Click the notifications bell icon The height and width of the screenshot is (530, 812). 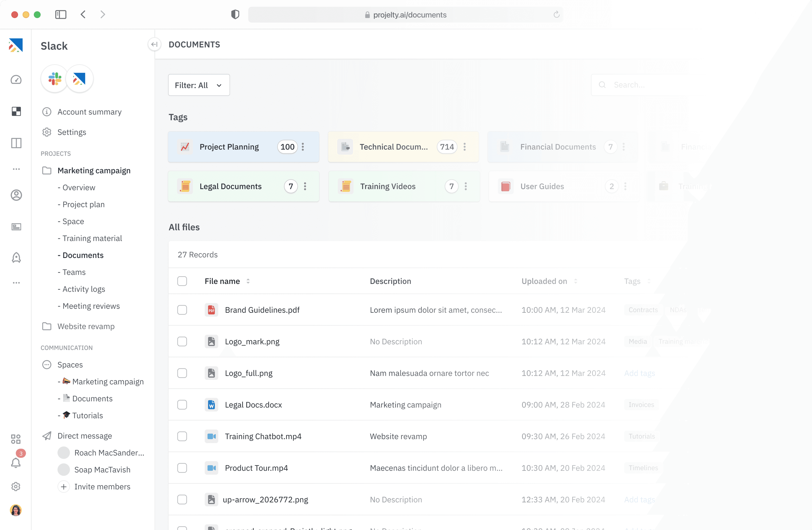[x=16, y=463]
